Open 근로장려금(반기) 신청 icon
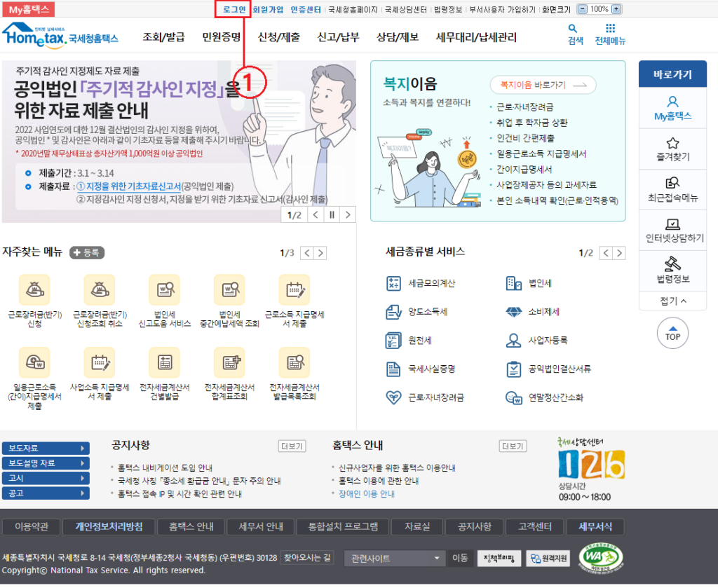 (34, 289)
